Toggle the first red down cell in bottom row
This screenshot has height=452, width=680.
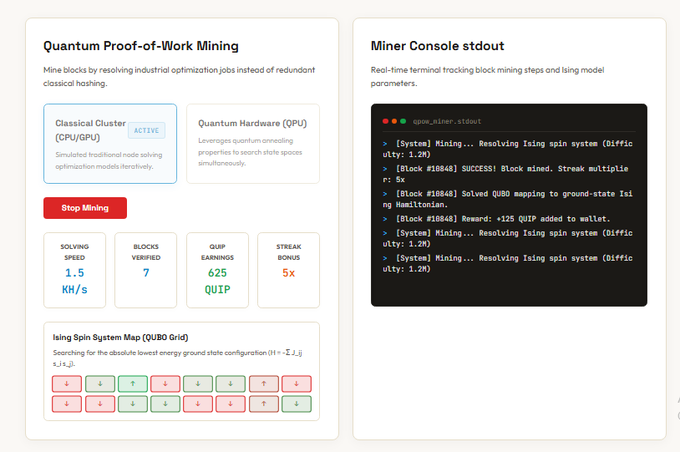(67, 404)
